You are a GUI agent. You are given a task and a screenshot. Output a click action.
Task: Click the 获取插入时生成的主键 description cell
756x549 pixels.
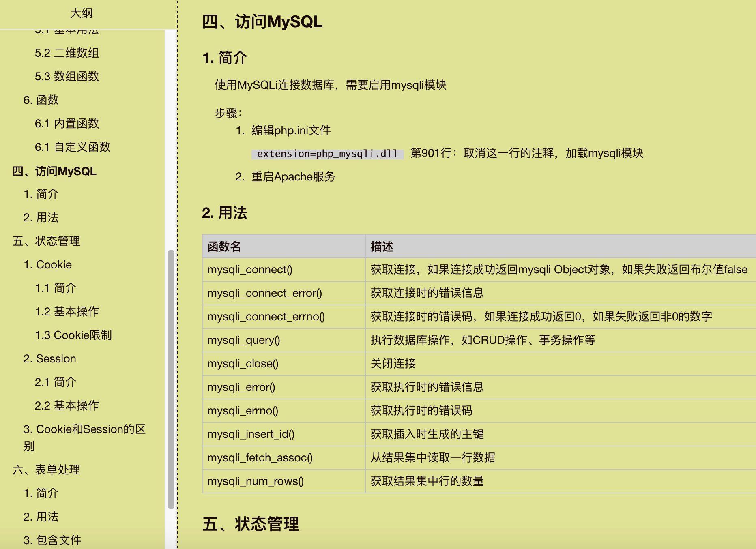point(561,434)
